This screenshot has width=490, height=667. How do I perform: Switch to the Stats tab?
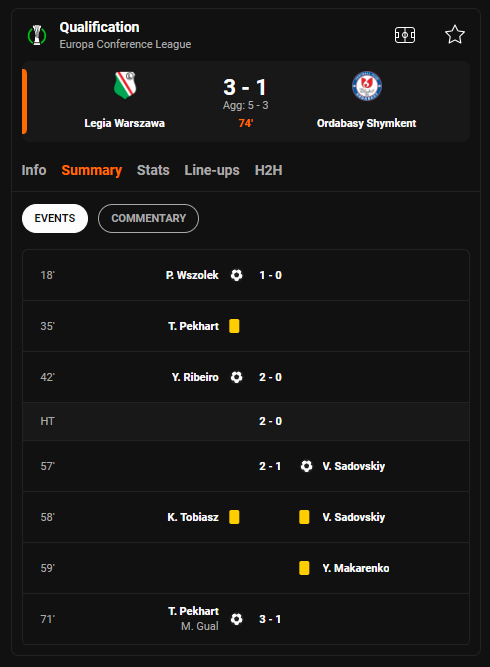click(153, 170)
